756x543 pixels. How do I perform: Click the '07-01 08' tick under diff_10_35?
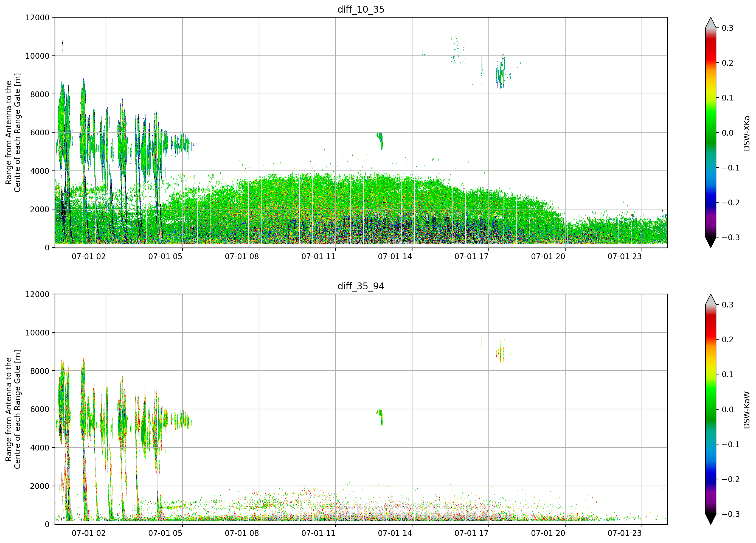tap(242, 256)
